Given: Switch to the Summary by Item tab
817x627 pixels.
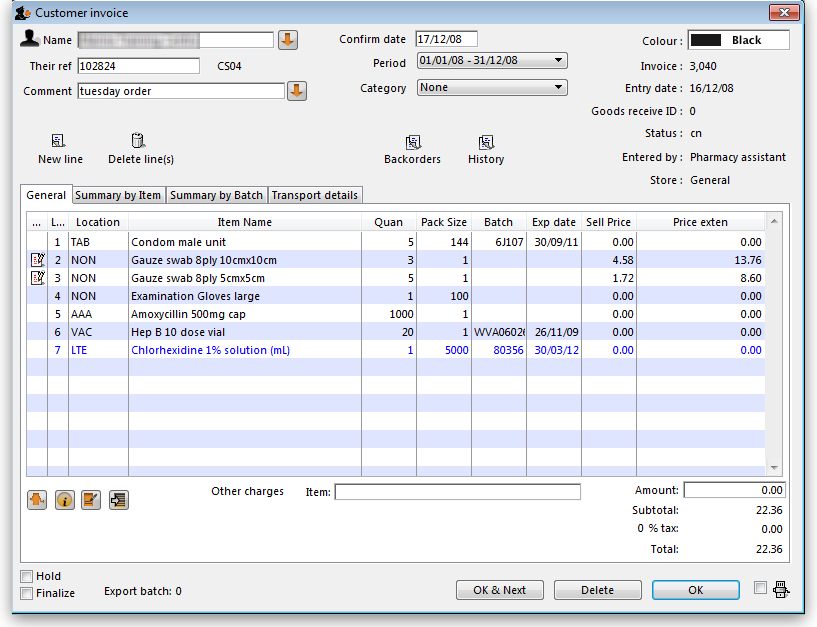Looking at the screenshot, I should tap(118, 195).
